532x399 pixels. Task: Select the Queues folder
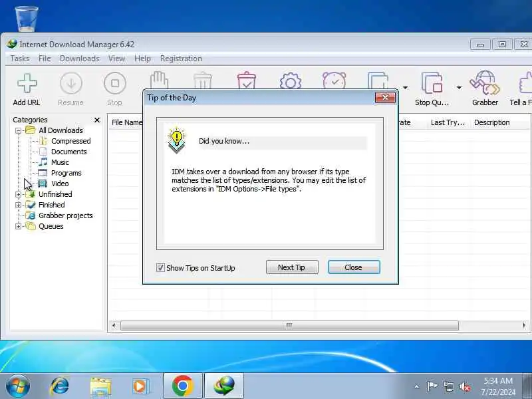click(x=51, y=226)
